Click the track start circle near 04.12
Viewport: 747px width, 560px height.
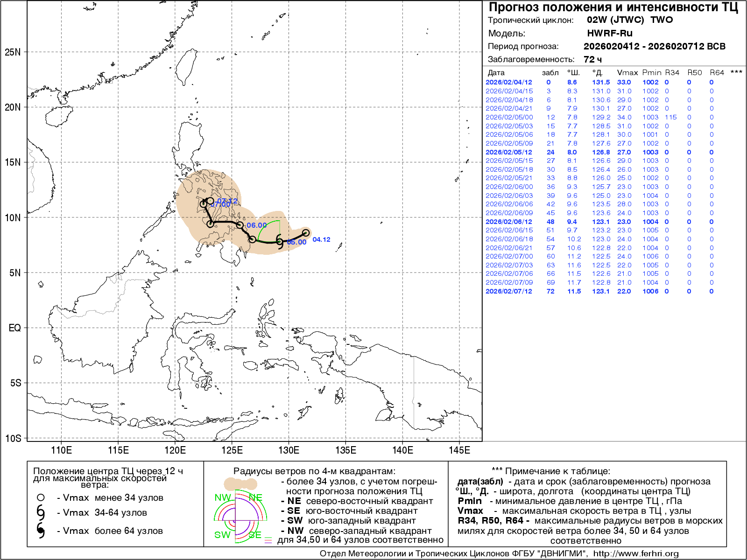[x=306, y=233]
